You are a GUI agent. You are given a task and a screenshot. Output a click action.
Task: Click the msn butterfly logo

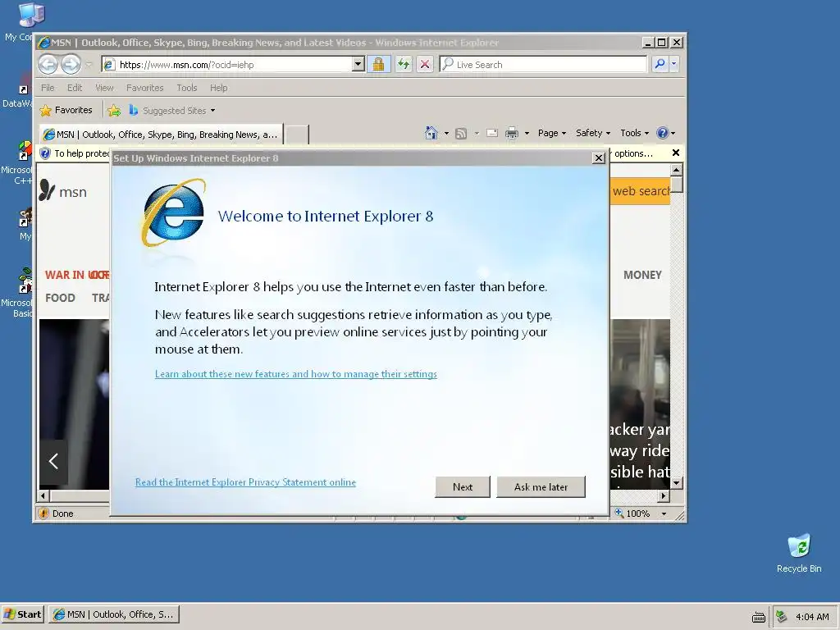(47, 190)
